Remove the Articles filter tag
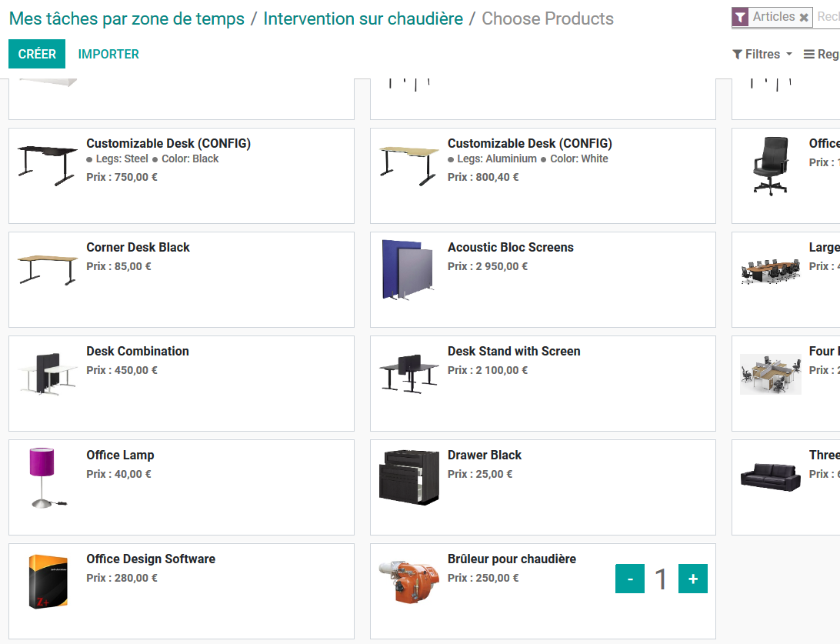The width and height of the screenshot is (840, 644). (x=804, y=17)
